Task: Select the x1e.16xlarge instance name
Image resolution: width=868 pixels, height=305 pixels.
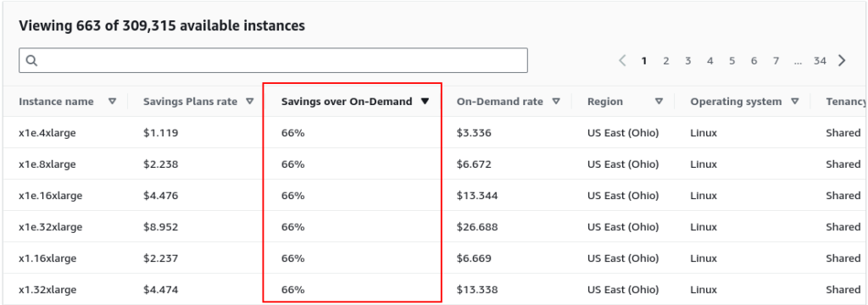Action: click(x=50, y=196)
